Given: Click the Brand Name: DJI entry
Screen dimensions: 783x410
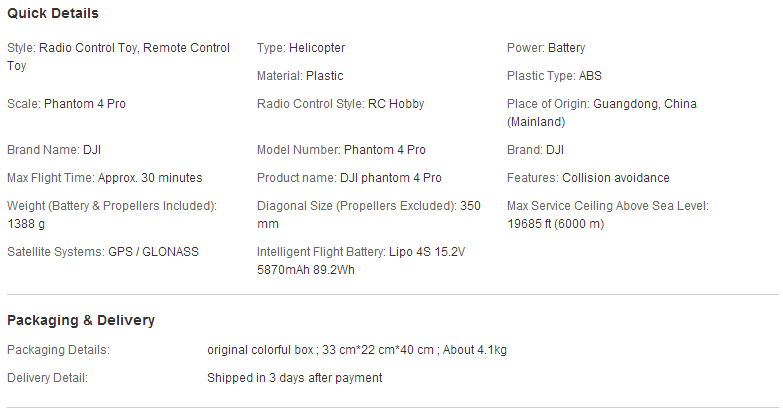Looking at the screenshot, I should point(54,150).
